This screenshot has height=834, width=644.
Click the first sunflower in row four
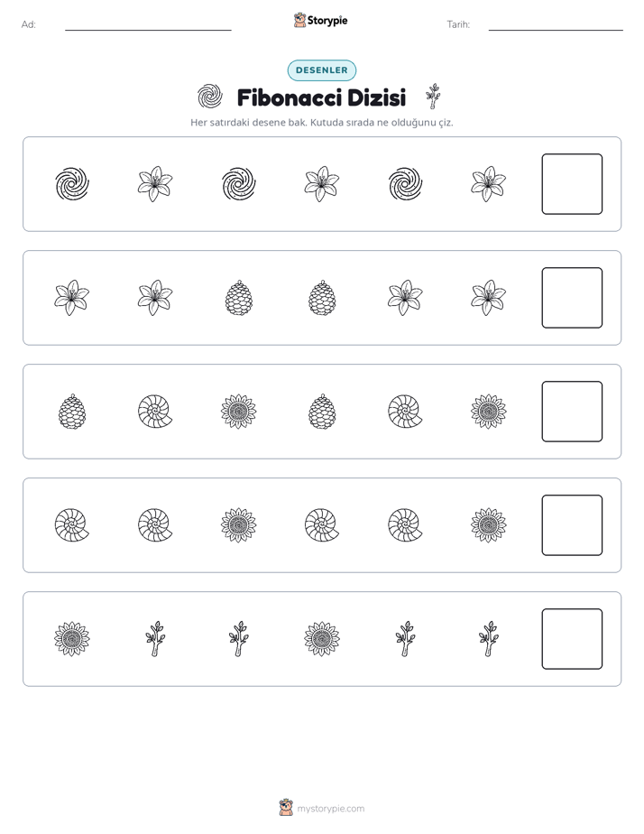pyautogui.click(x=239, y=525)
